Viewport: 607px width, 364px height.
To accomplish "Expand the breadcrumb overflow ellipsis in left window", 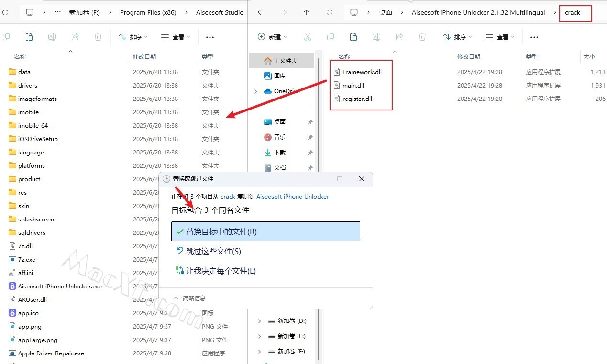I will (58, 13).
